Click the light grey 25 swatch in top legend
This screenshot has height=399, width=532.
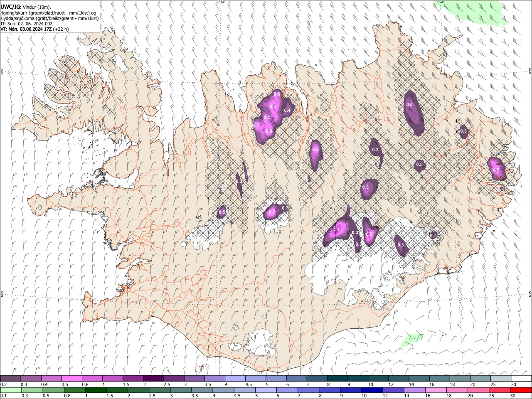pos(501,379)
